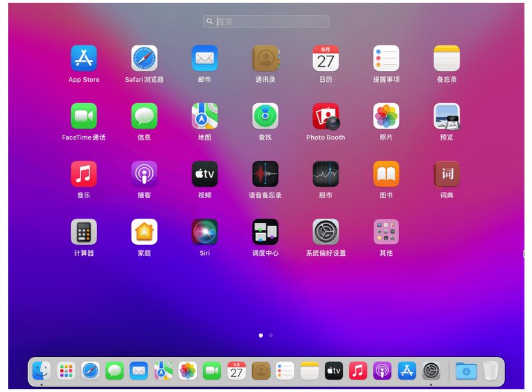Screen dimensions: 532x392
Task: Open Reminders from the Dock
Action: tap(285, 371)
